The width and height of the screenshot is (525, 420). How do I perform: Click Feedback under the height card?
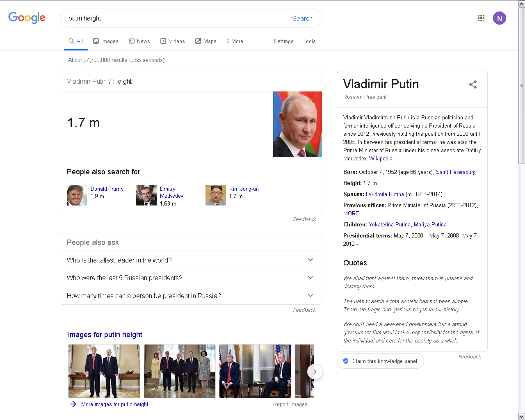click(304, 219)
